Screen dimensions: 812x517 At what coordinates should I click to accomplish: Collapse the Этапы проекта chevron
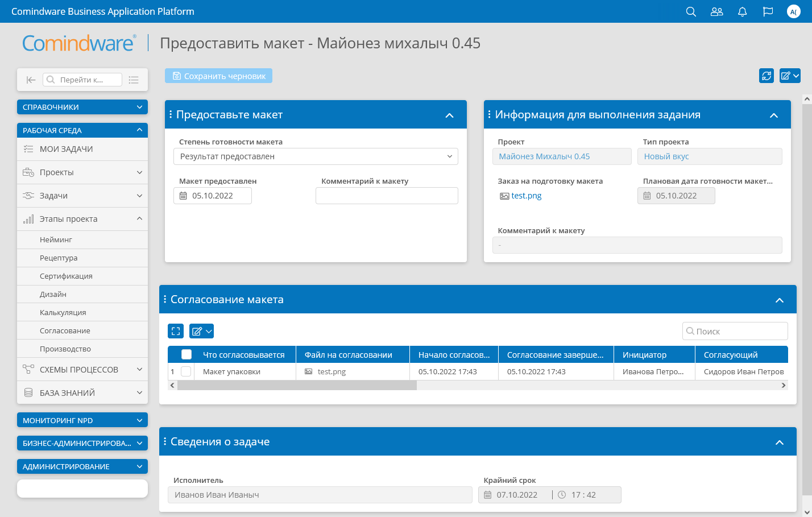pyautogui.click(x=140, y=219)
